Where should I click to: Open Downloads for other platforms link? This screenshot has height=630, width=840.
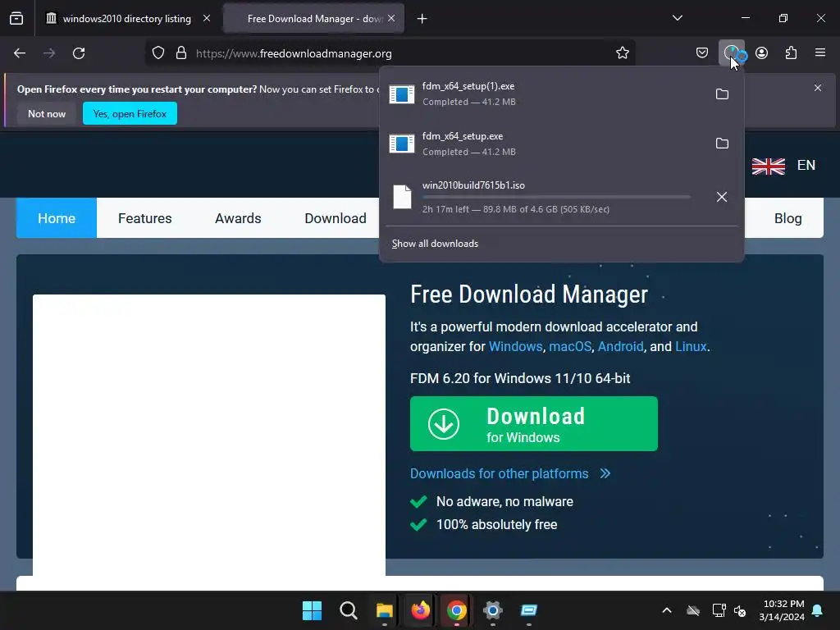510,473
